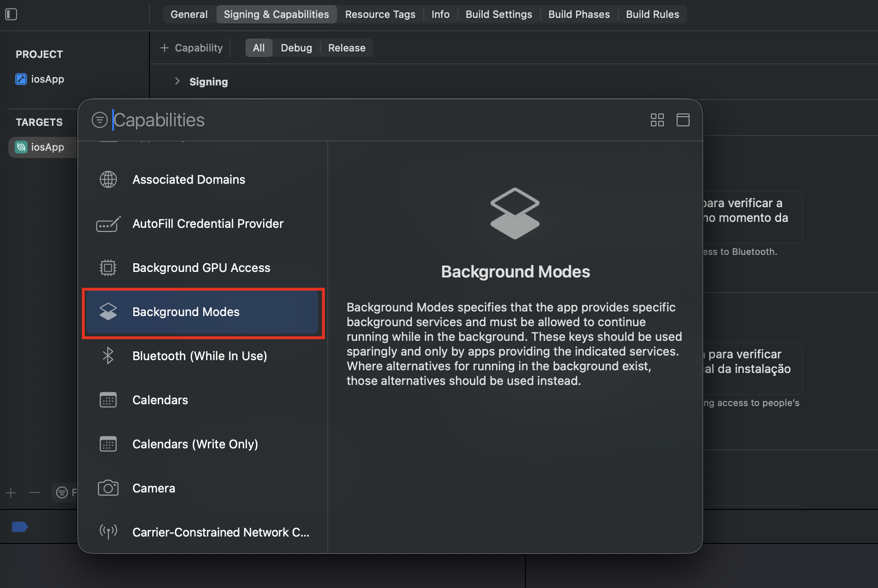878x588 pixels.
Task: Click the Camera icon
Action: 108,488
